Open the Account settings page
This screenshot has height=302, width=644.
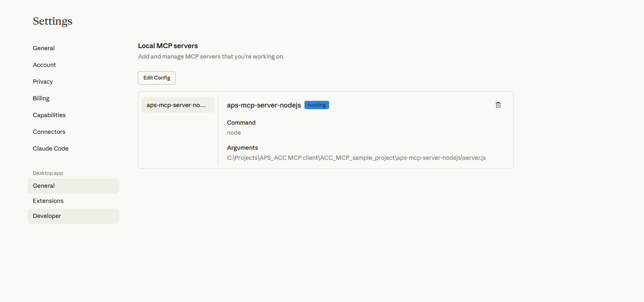click(44, 65)
